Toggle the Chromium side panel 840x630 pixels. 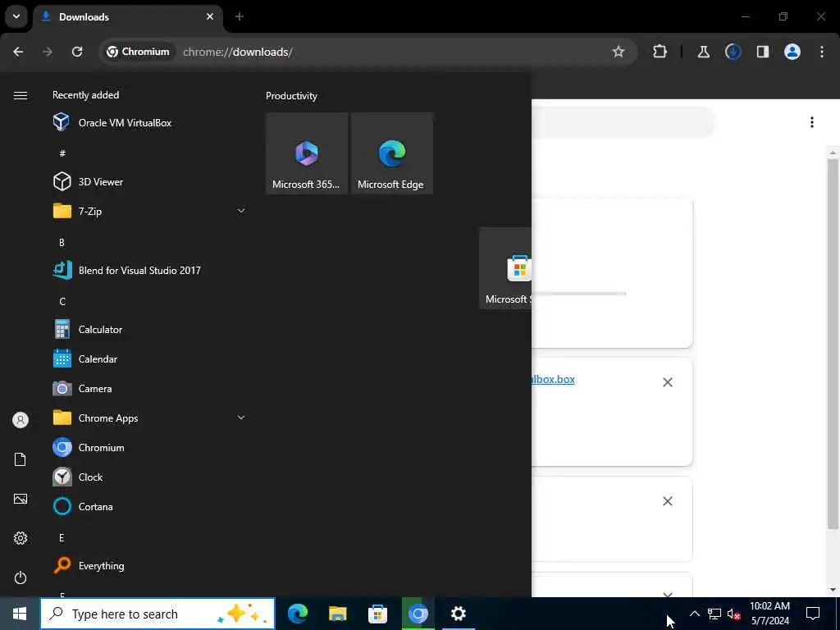[762, 52]
